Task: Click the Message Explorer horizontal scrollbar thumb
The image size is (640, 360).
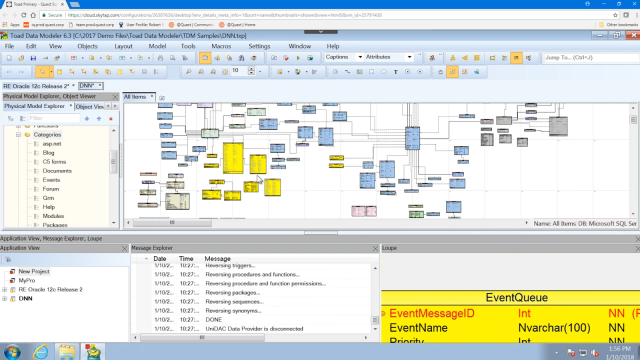Action: pyautogui.click(x=202, y=338)
